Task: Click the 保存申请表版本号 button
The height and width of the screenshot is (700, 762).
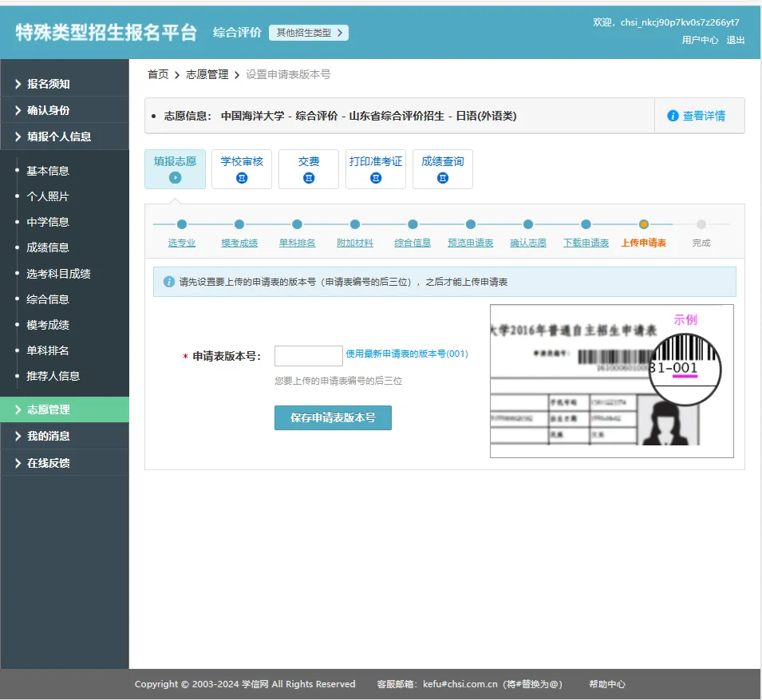Action: 333,417
